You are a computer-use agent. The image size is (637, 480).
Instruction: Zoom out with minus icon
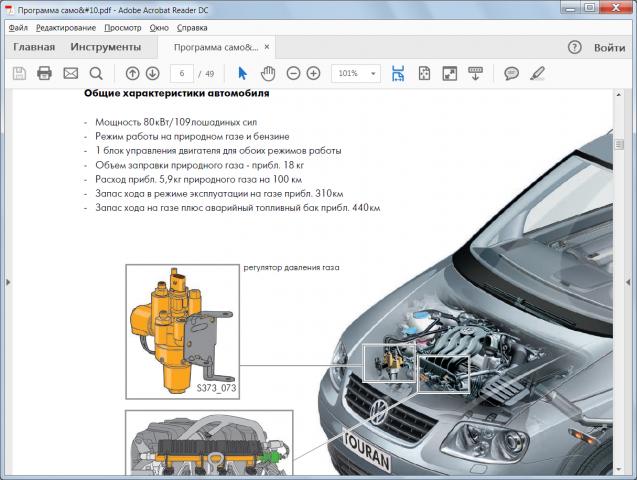tap(293, 74)
